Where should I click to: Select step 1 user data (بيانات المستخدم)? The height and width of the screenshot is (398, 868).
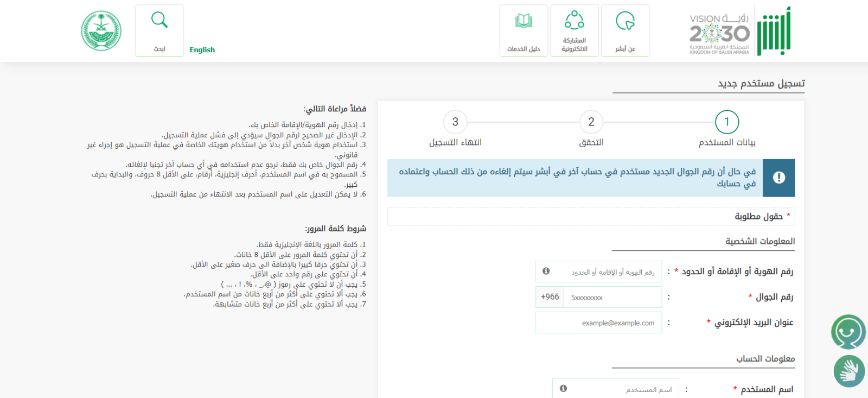pyautogui.click(x=727, y=122)
